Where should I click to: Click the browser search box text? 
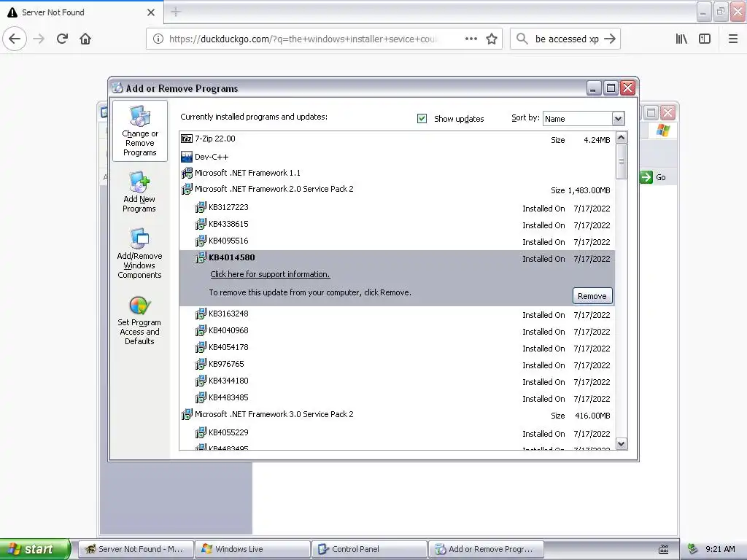567,39
